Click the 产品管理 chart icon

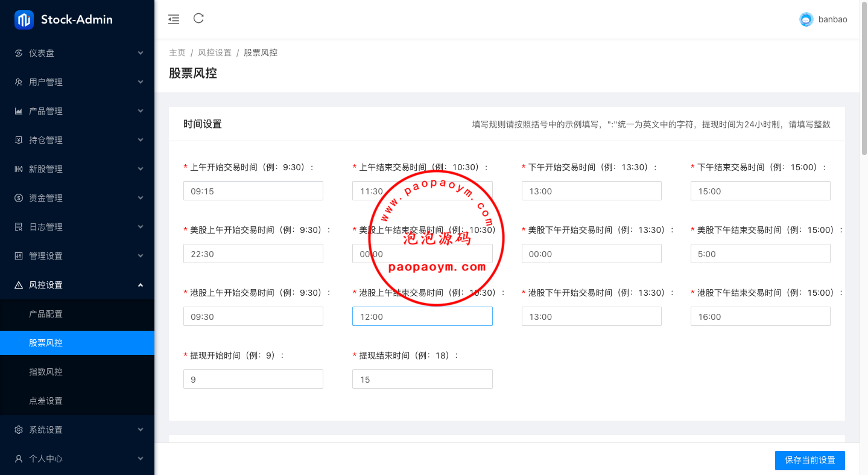click(x=19, y=111)
